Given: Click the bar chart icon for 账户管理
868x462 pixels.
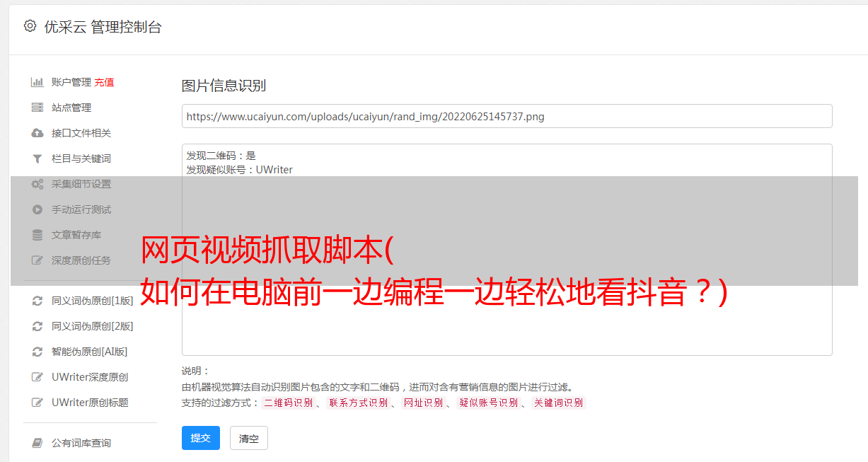Looking at the screenshot, I should tap(37, 82).
